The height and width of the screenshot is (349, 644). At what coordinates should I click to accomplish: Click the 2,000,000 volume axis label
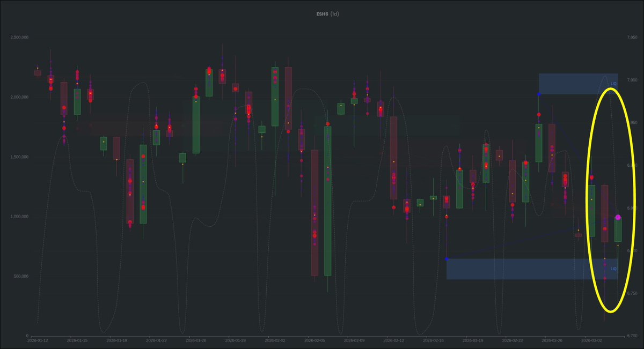point(19,97)
